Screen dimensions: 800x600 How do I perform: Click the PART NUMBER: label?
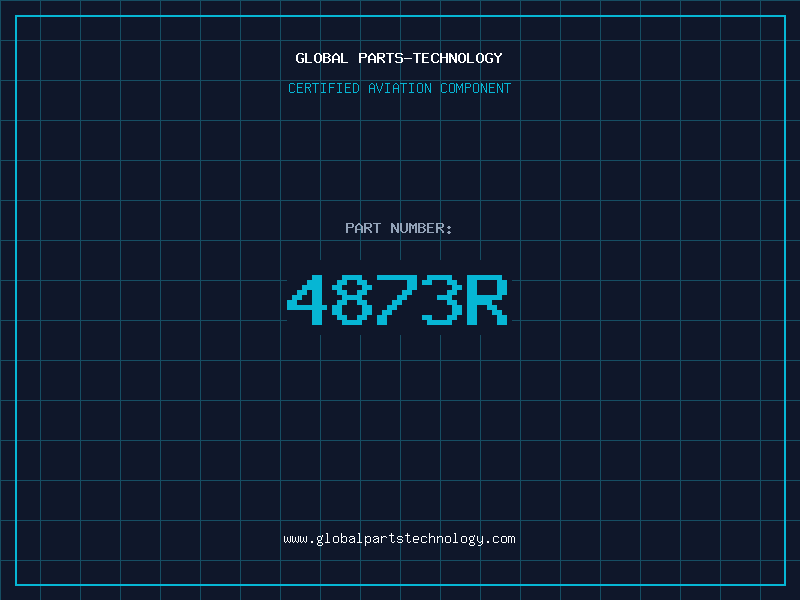coord(399,228)
